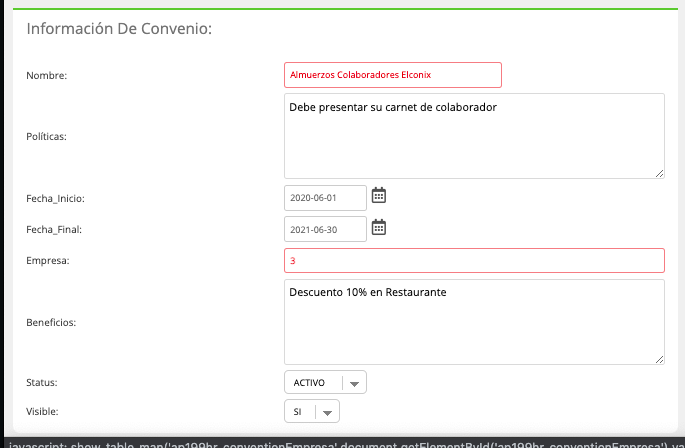Screen dimensions: 685x448
Task: Click the Políticas: label
Action: click(x=46, y=136)
